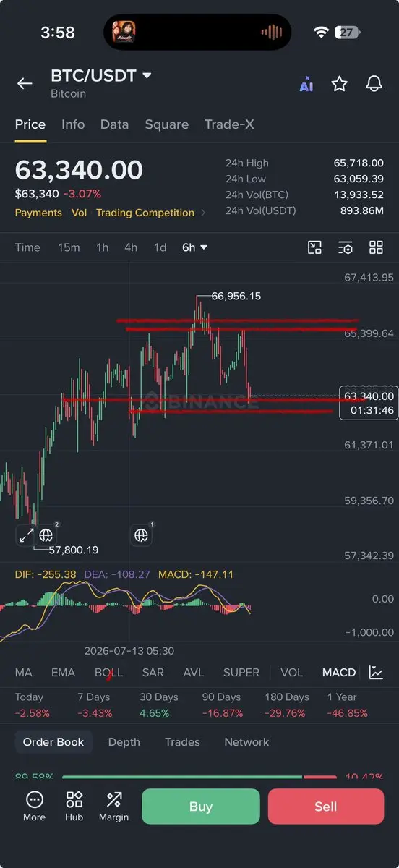
Task: Open the BTC/USDT pair selector dropdown
Action: pos(101,75)
